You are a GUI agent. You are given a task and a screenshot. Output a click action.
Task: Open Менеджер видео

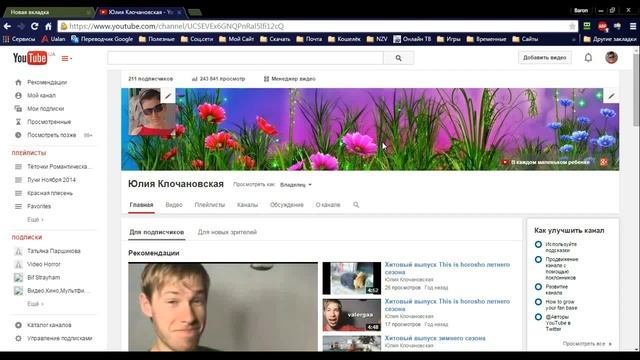tap(289, 79)
